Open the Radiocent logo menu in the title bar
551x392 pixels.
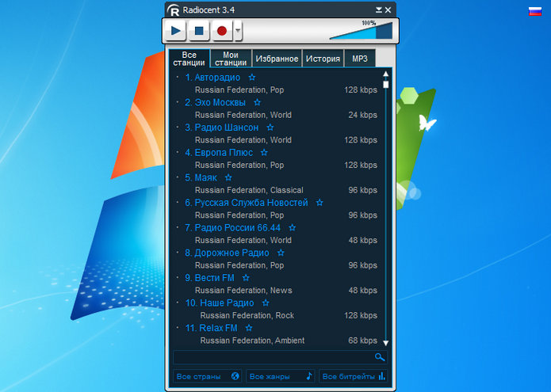(173, 10)
